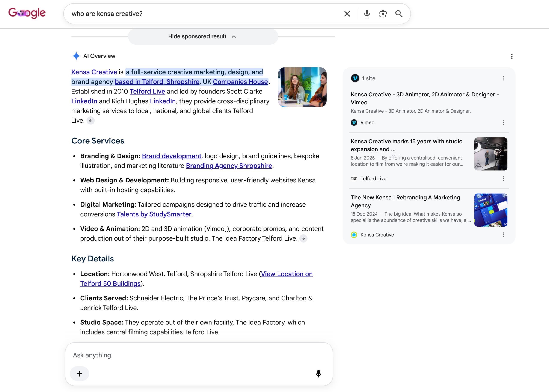Click the Vimeo logo beside 1 site
The width and height of the screenshot is (549, 392).
click(x=355, y=78)
